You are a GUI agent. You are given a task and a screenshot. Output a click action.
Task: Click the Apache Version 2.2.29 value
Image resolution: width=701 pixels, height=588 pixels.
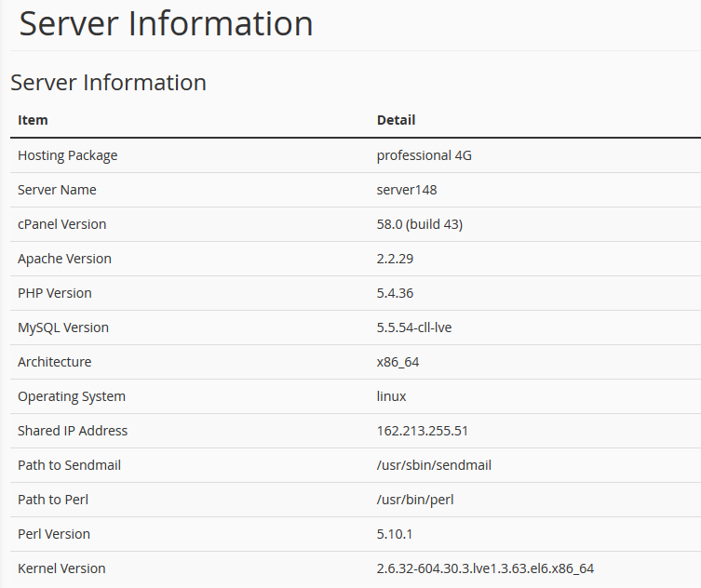(x=396, y=259)
